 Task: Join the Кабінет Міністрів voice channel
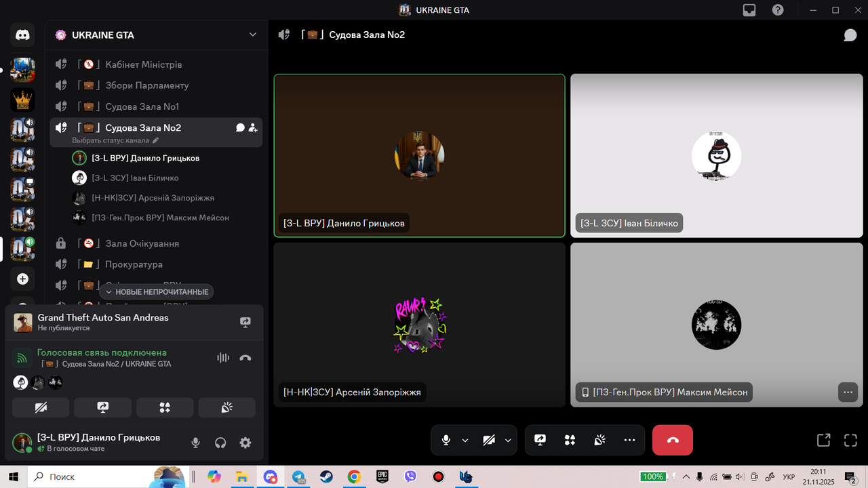coord(156,64)
